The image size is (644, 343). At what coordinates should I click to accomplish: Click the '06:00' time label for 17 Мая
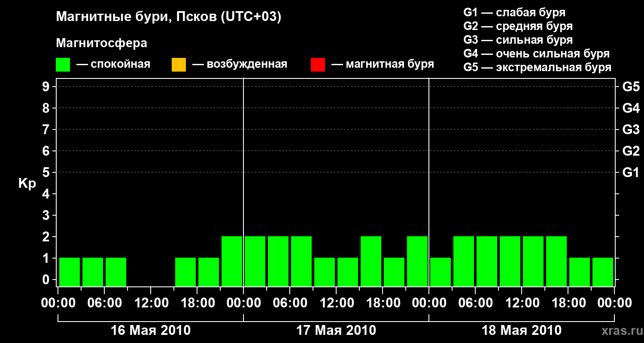click(290, 303)
